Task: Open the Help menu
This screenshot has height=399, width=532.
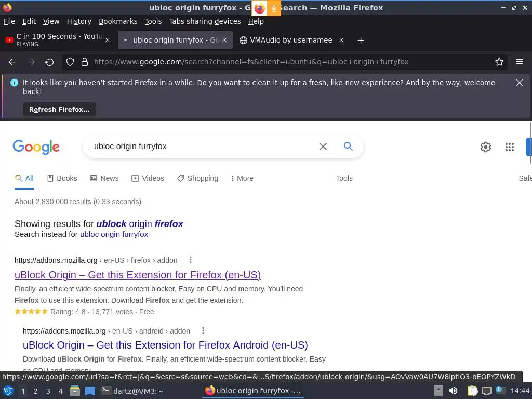Action: [x=256, y=21]
